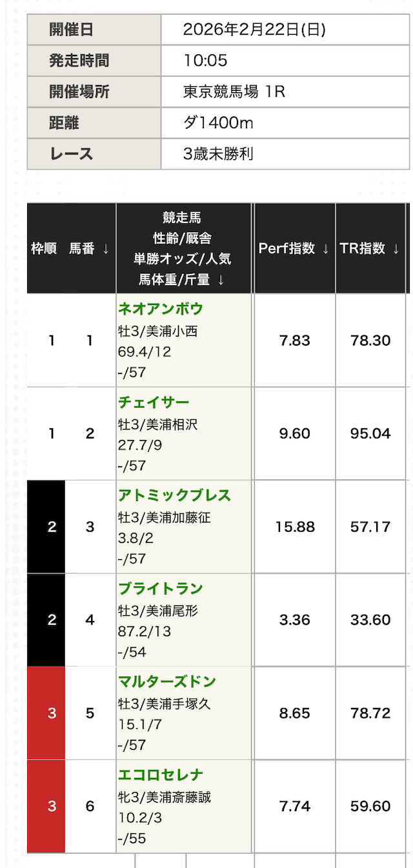Sort the table by TR指数 arrow
413x868 pixels.
pos(396,249)
